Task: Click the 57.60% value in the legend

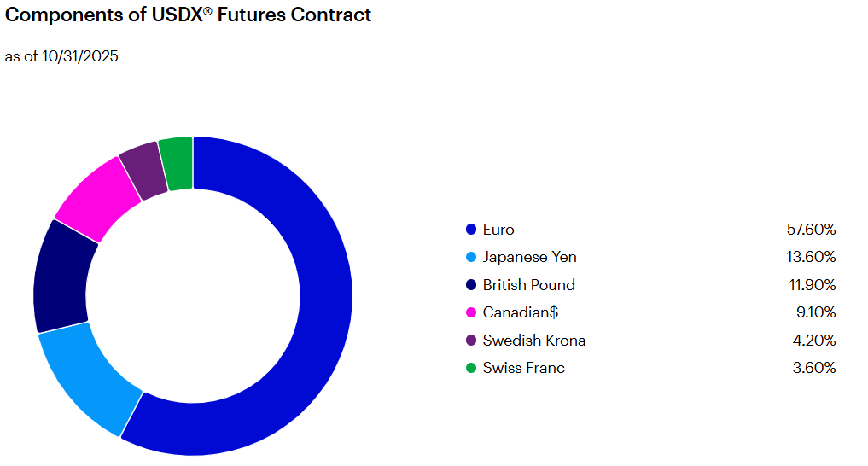Action: point(811,230)
